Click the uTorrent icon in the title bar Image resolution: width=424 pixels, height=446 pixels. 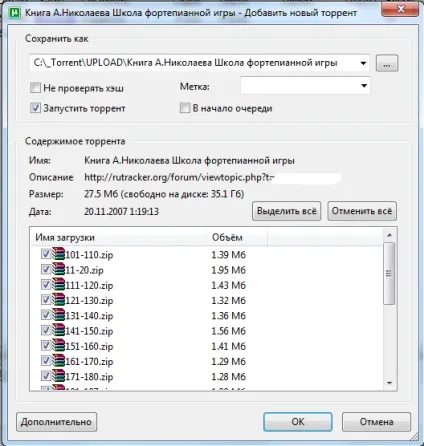14,13
